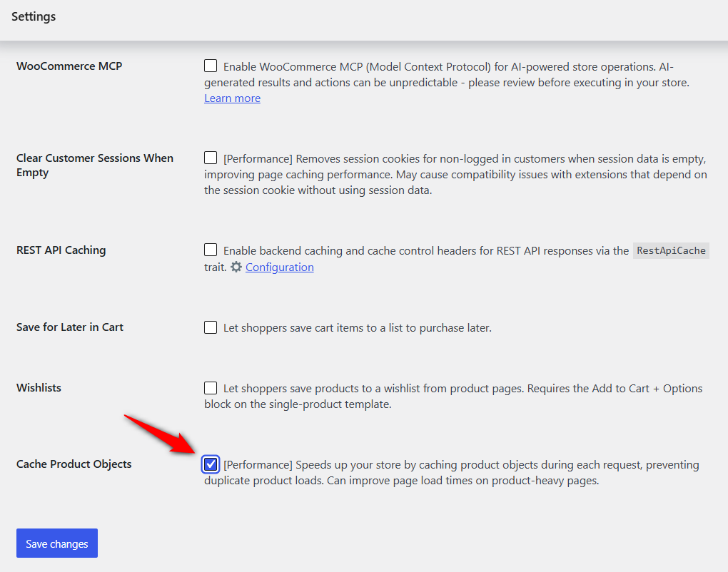Click the Settings page heading
This screenshot has height=572, width=728.
[x=34, y=16]
